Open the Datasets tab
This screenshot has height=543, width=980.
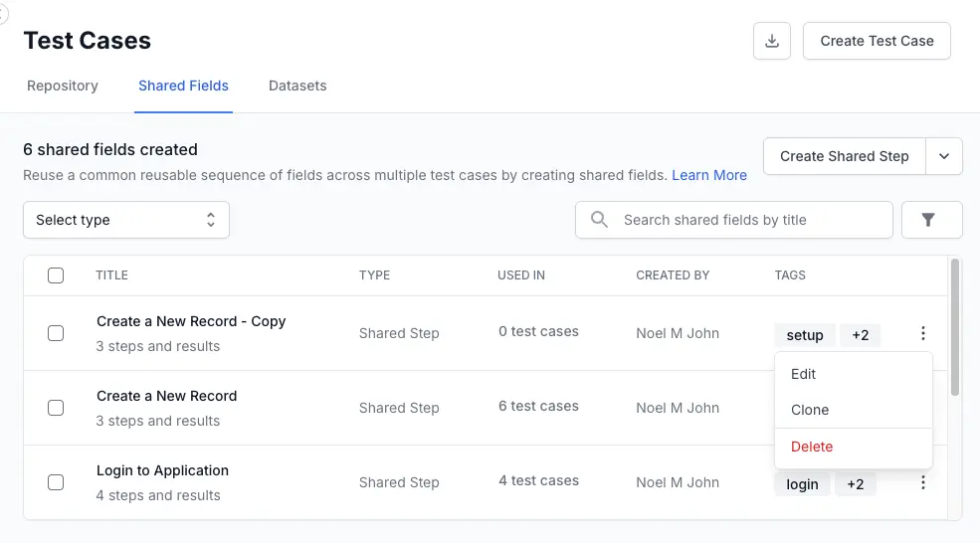297,86
